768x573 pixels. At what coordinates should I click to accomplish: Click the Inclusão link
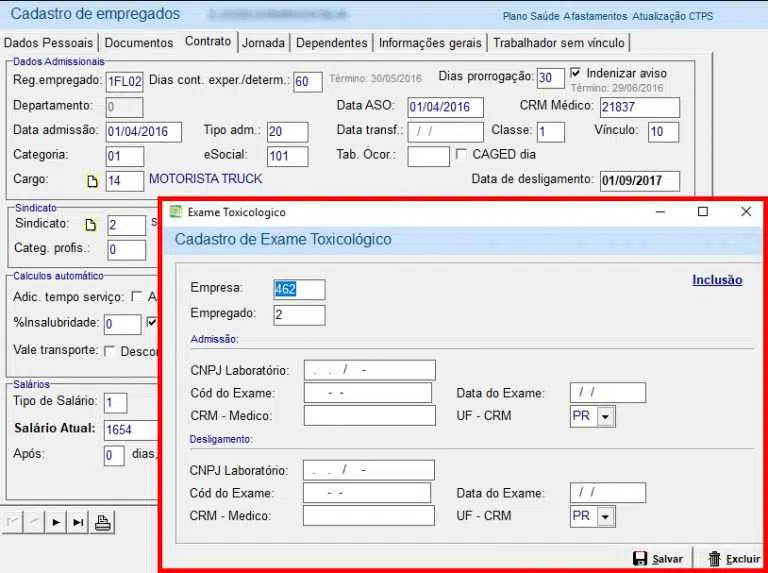717,280
